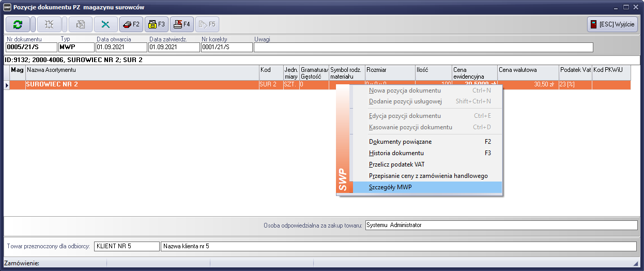Click the Nazwa Asortymentu column header

[x=142, y=70]
